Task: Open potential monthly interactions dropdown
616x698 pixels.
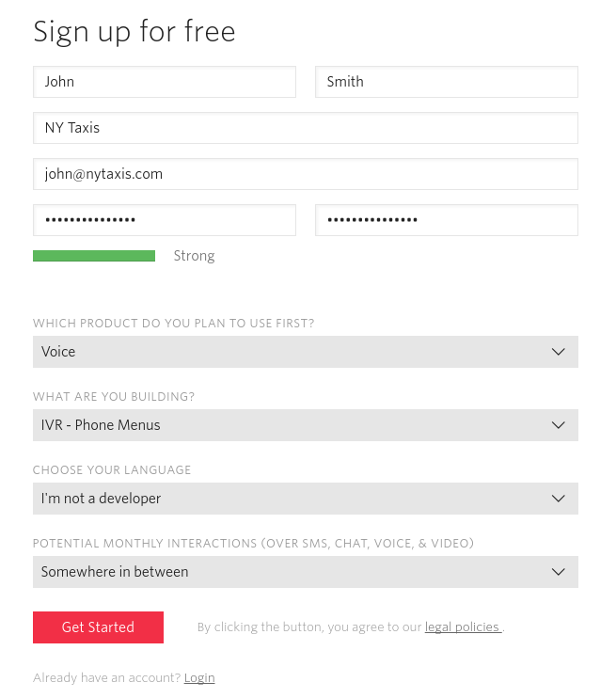Action: click(x=282, y=572)
